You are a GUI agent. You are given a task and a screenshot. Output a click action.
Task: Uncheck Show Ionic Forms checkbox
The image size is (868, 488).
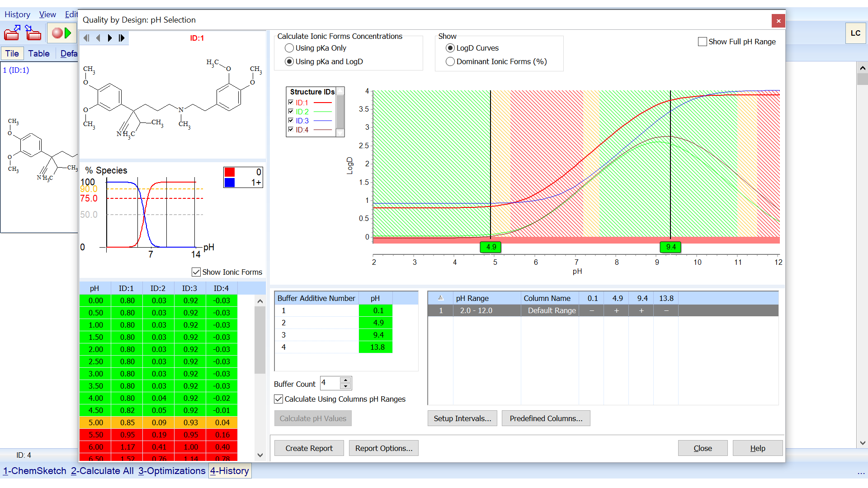click(196, 272)
